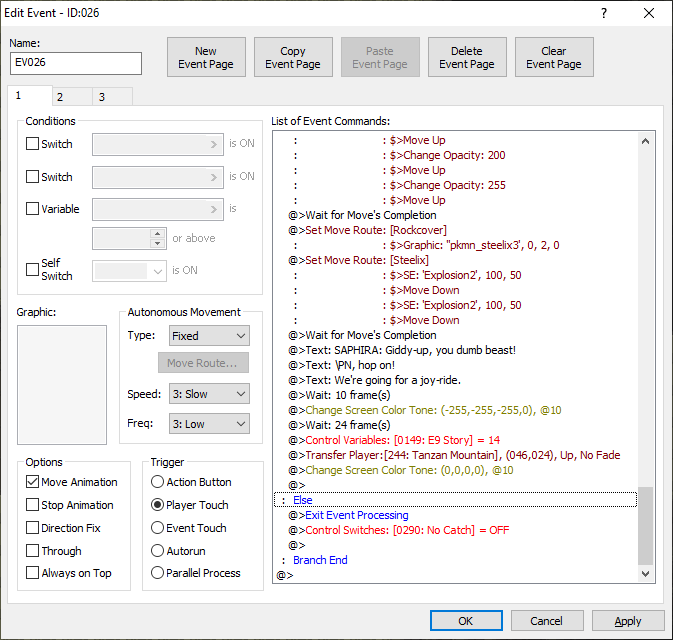
Task: Click the Copy Event Page button
Action: coord(293,58)
